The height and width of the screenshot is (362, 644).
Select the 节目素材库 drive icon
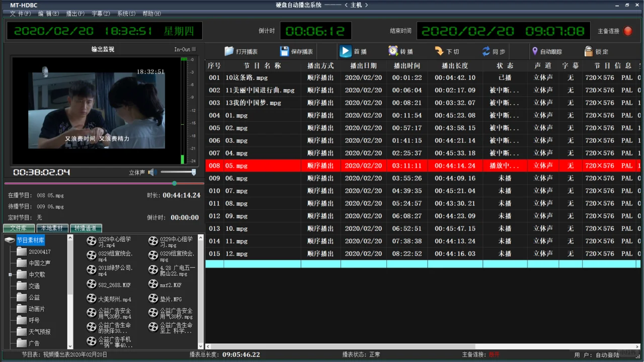pyautogui.click(x=10, y=240)
